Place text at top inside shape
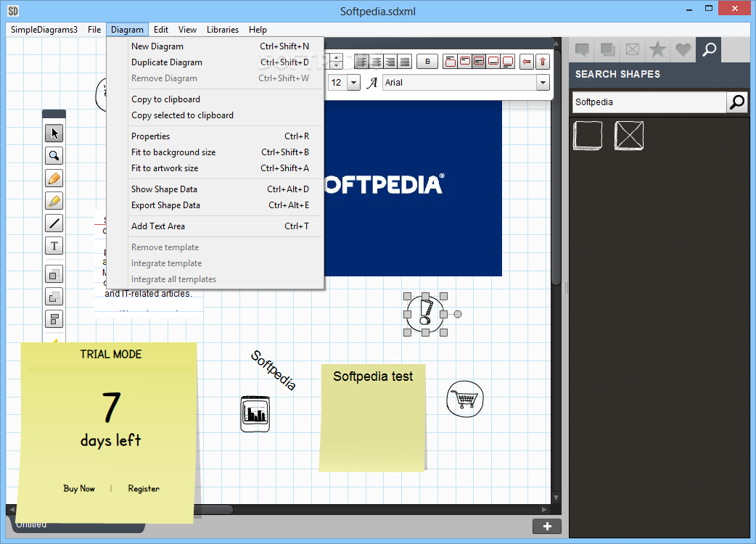The image size is (756, 544). 465,62
